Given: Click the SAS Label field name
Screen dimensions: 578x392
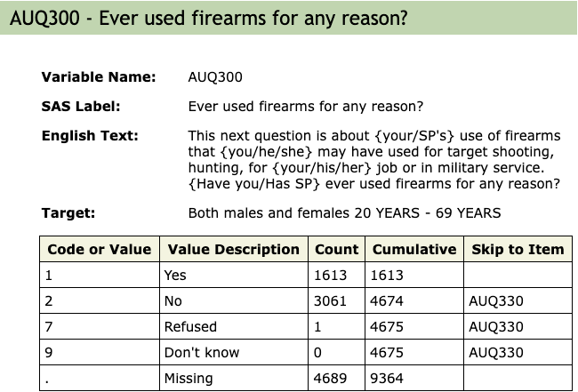Looking at the screenshot, I should (x=81, y=107).
